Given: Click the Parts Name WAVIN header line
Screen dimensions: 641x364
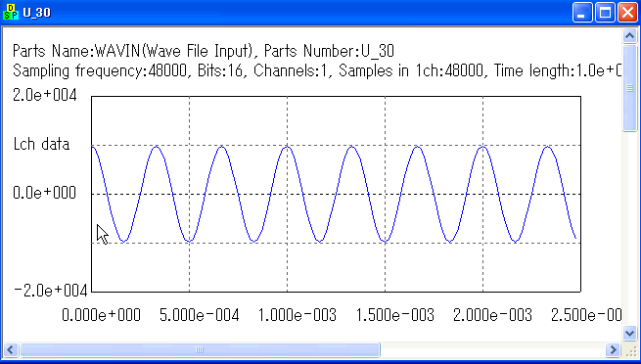Looking at the screenshot, I should tap(204, 51).
